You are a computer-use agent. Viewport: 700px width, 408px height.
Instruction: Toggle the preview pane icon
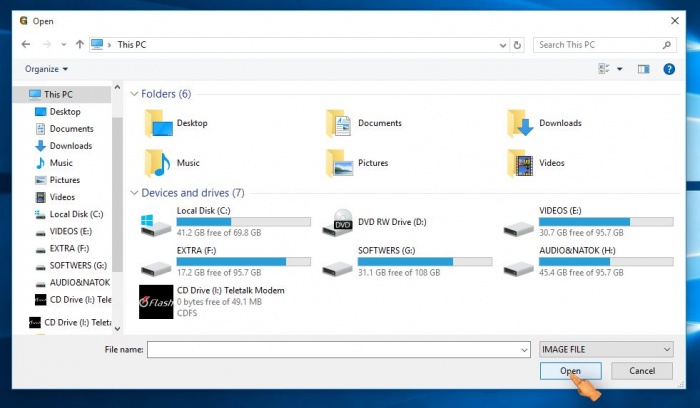(643, 69)
